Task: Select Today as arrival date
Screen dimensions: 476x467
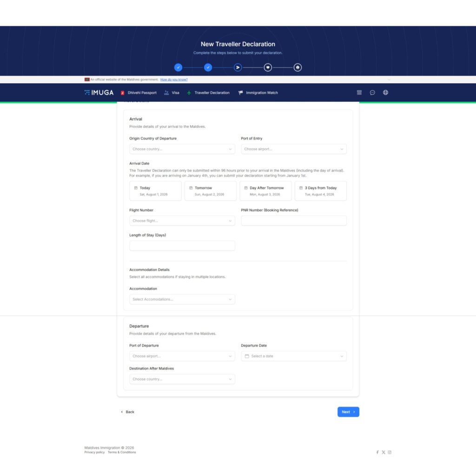Action: [x=155, y=191]
